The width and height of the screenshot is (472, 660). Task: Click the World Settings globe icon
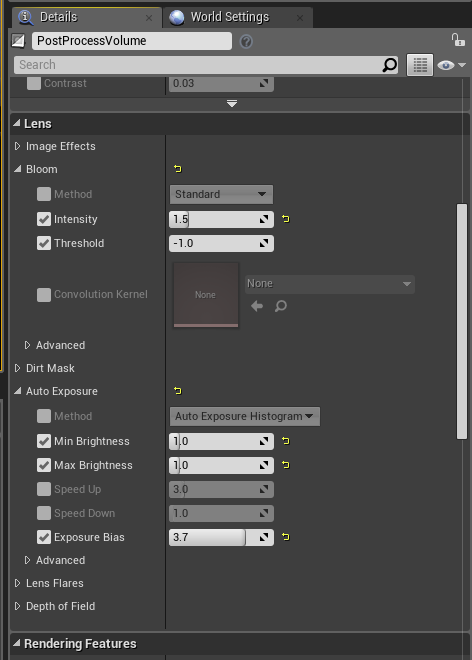[177, 17]
